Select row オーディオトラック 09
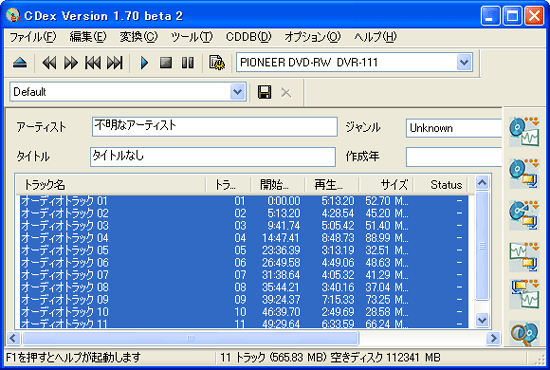The width and height of the screenshot is (550, 370). (244, 300)
